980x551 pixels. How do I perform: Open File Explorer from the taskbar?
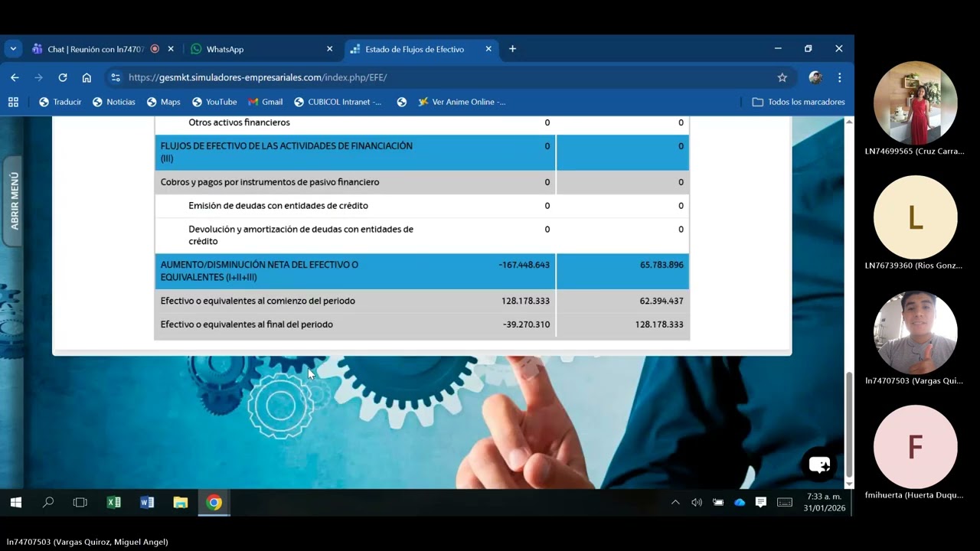[x=181, y=503]
